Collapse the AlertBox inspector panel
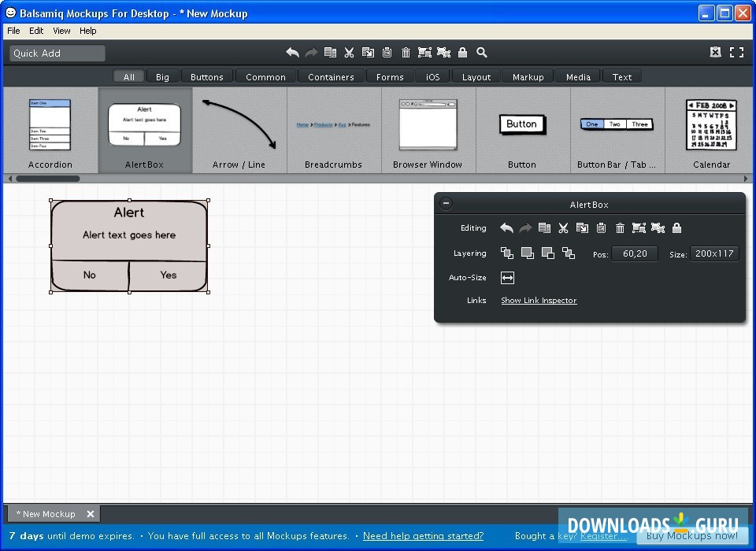Image resolution: width=756 pixels, height=551 pixels. coord(446,203)
